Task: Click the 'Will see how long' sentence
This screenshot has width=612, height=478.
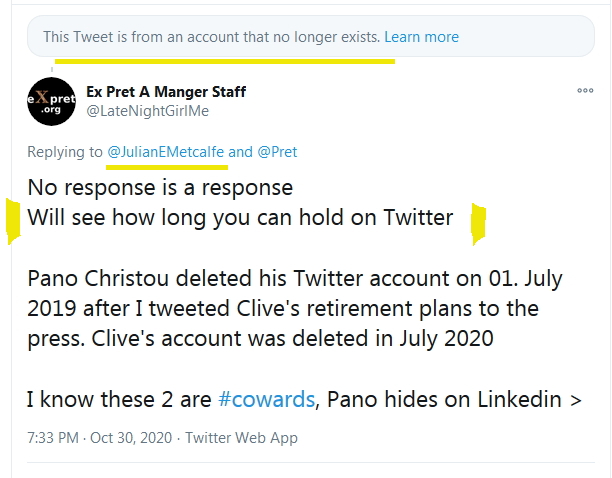Action: point(240,217)
